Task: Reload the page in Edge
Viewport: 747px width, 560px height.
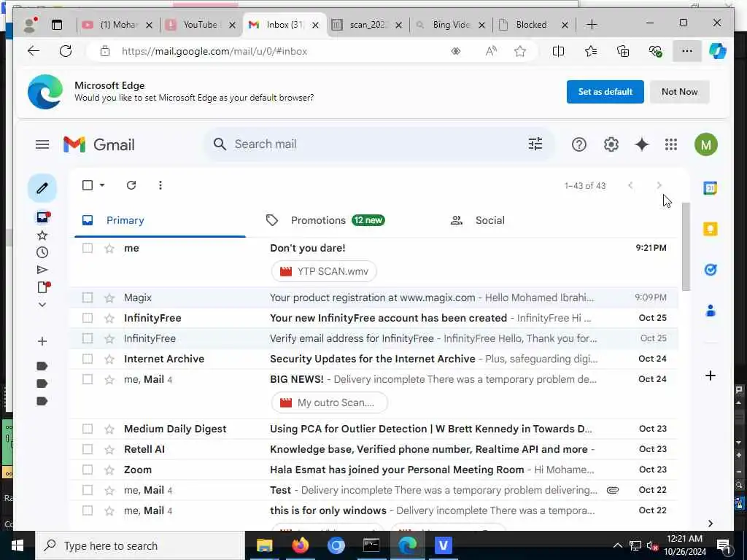Action: [x=66, y=51]
